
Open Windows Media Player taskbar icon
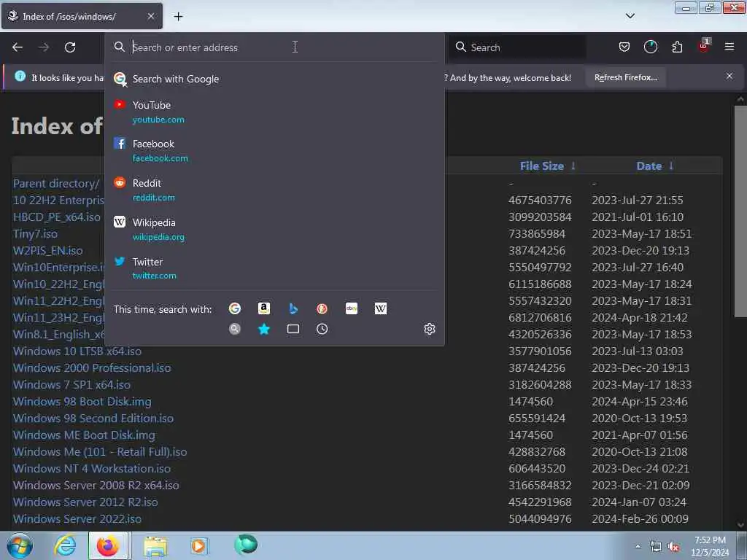(x=198, y=545)
